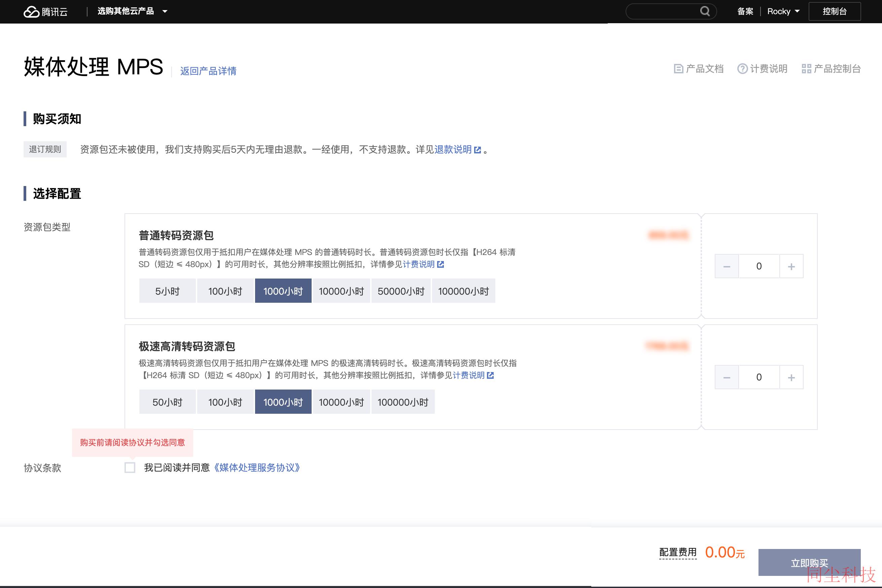Screen dimensions: 882x588
Task: Click the 产品控制台 grid icon
Action: 806,69
